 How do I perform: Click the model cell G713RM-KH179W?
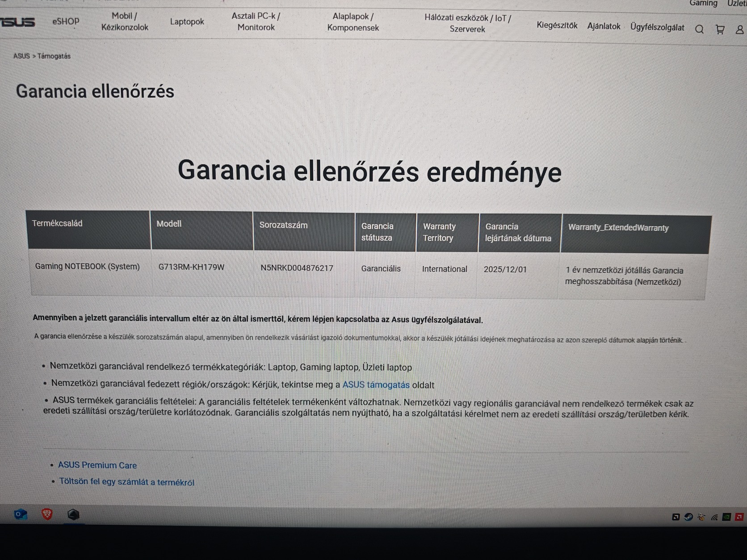click(x=191, y=267)
